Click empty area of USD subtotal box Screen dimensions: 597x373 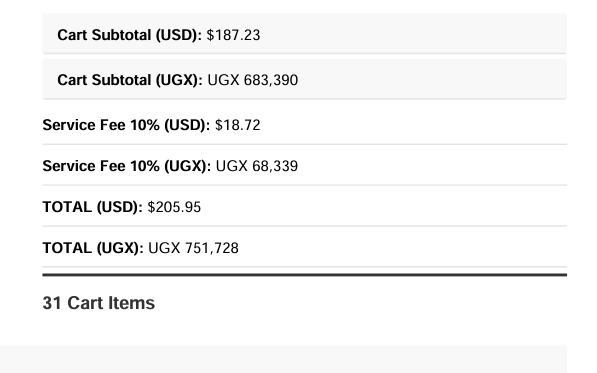click(x=411, y=34)
